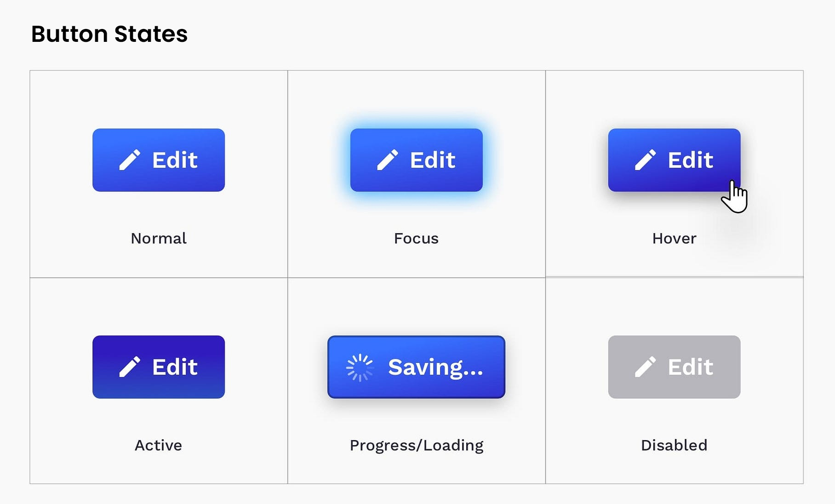Screen dimensions: 835x504
Task: Select the Normal label text
Action: pyautogui.click(x=158, y=238)
